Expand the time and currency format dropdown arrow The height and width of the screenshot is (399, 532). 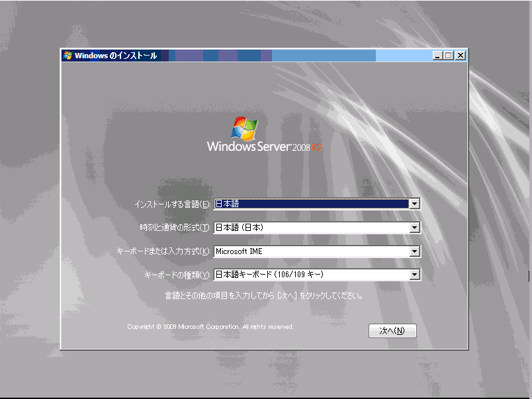[x=414, y=228]
